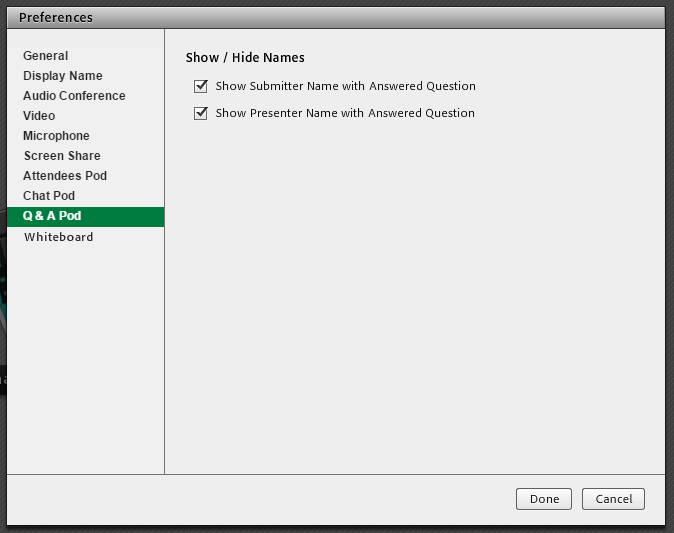The height and width of the screenshot is (533, 674).
Task: Go to Audio Conference settings
Action: click(74, 96)
